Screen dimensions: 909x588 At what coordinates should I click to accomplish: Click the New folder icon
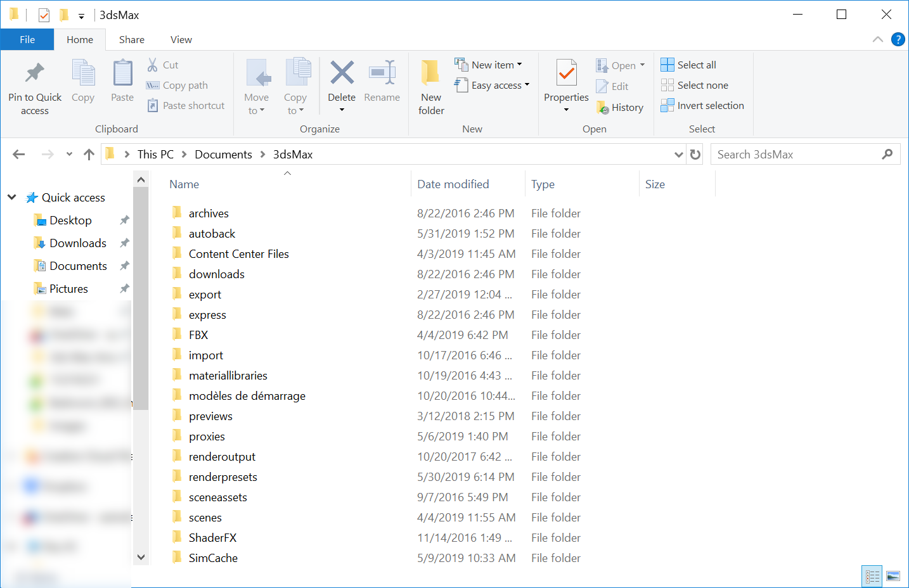point(431,73)
